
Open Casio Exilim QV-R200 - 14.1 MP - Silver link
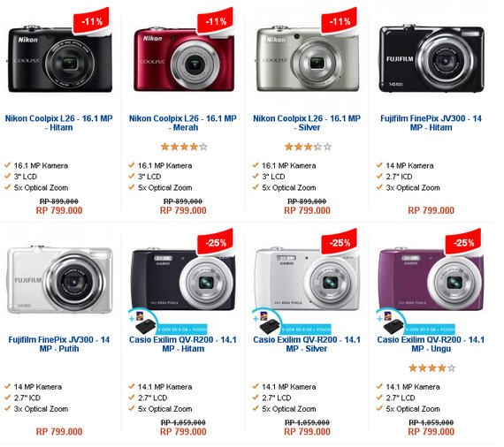[307, 345]
